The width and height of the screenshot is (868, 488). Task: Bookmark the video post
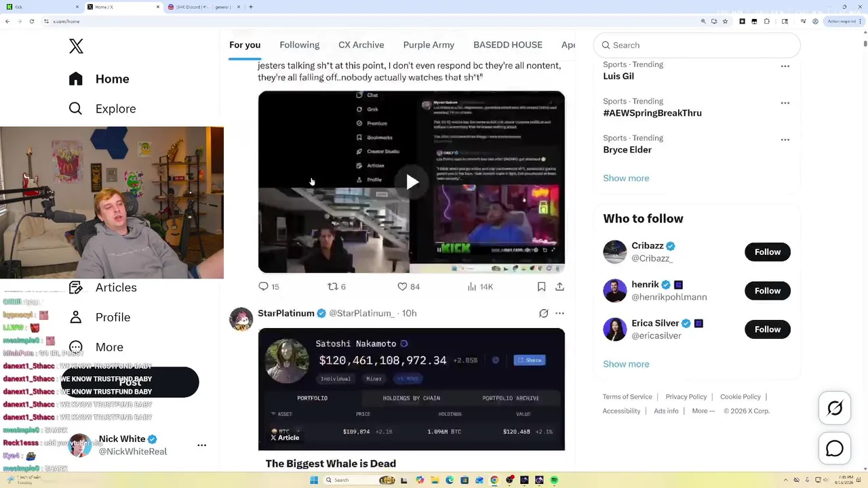click(541, 287)
